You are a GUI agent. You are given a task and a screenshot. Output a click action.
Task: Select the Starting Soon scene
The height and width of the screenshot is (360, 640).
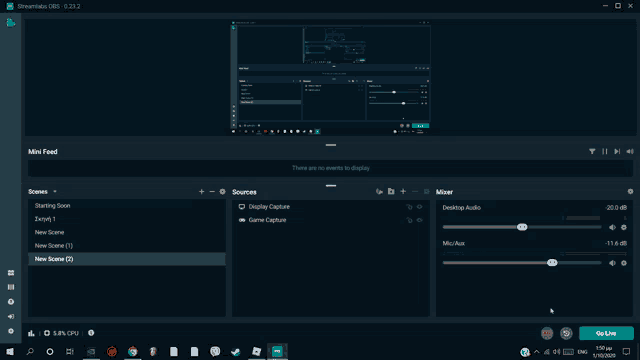point(127,206)
